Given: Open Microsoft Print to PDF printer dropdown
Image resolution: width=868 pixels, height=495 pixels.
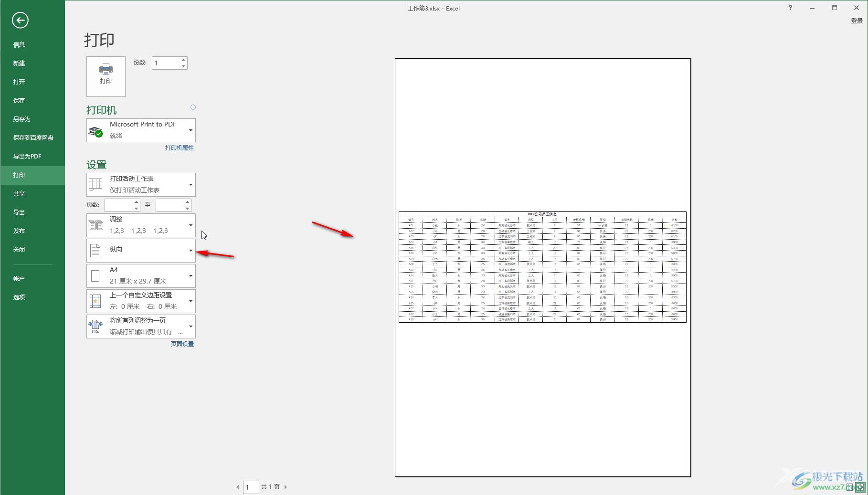Looking at the screenshot, I should (x=141, y=130).
